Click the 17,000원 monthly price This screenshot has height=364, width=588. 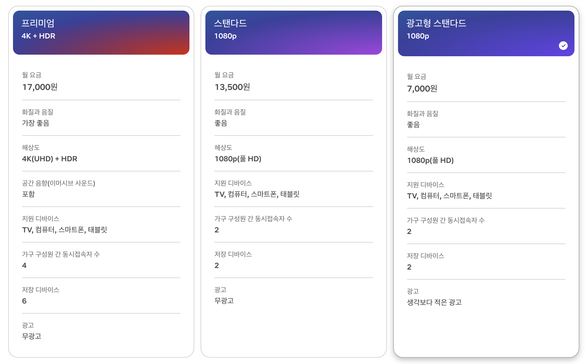[x=40, y=87]
